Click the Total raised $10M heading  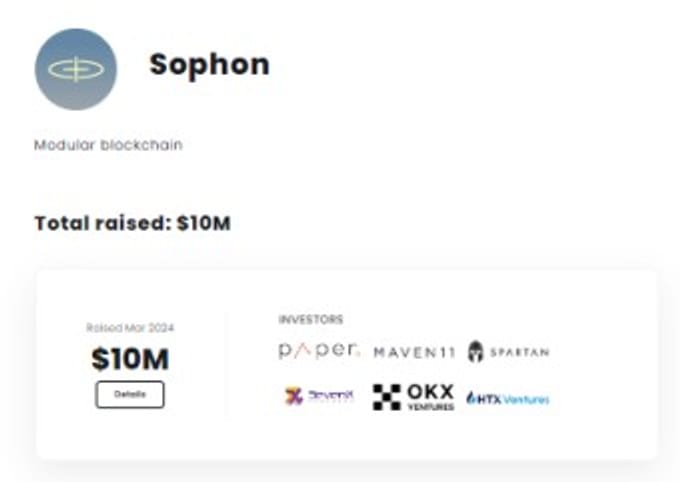coord(132,223)
